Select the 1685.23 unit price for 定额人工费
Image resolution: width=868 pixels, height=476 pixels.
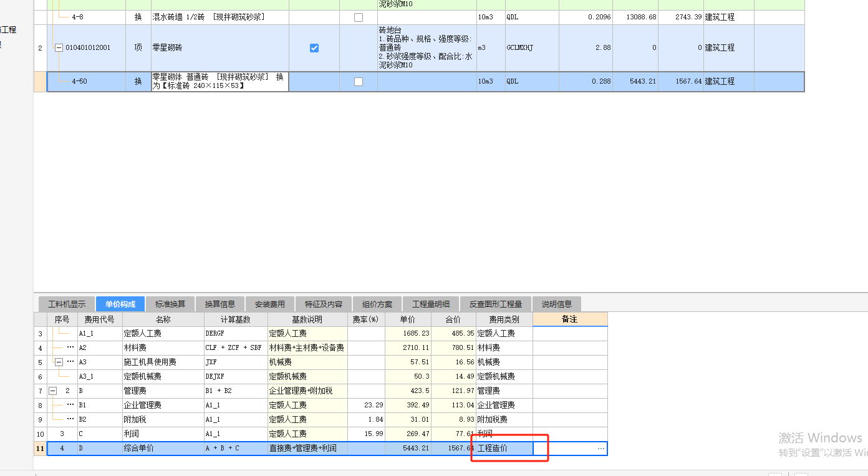tap(408, 334)
